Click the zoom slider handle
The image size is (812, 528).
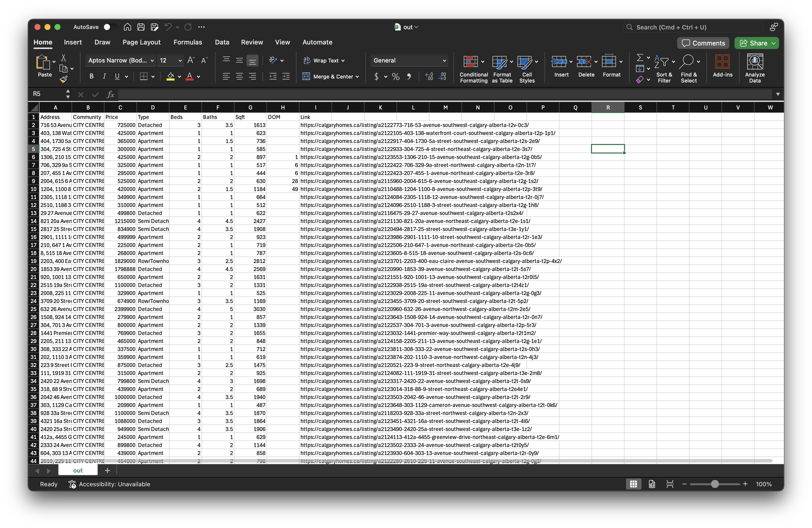click(715, 484)
